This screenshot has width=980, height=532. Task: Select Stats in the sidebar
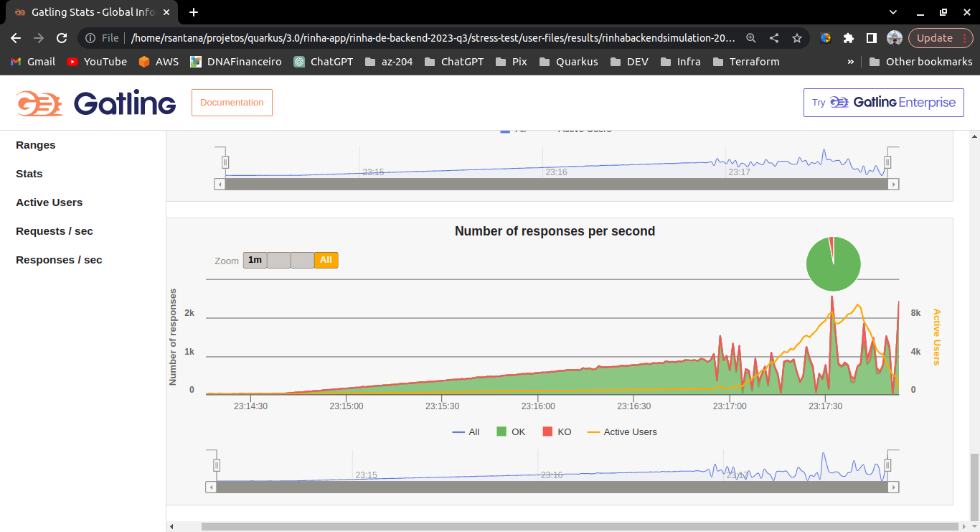(x=29, y=173)
